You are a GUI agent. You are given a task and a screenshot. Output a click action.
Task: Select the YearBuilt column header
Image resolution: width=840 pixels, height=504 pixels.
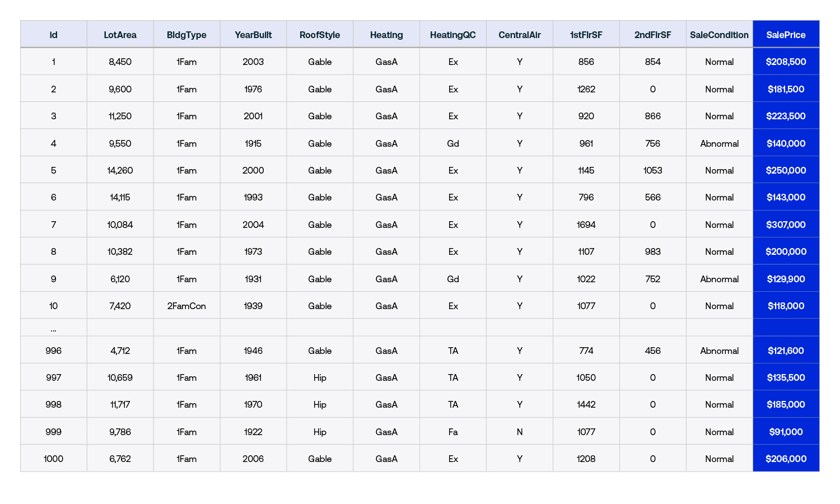click(253, 35)
